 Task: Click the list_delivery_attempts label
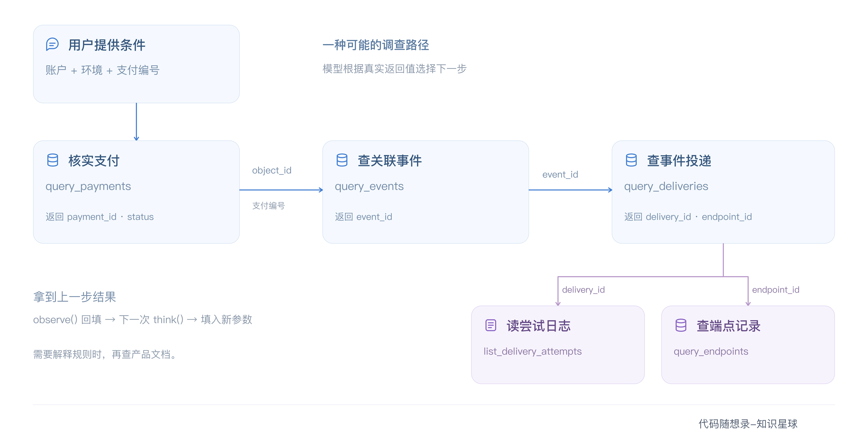[533, 351]
